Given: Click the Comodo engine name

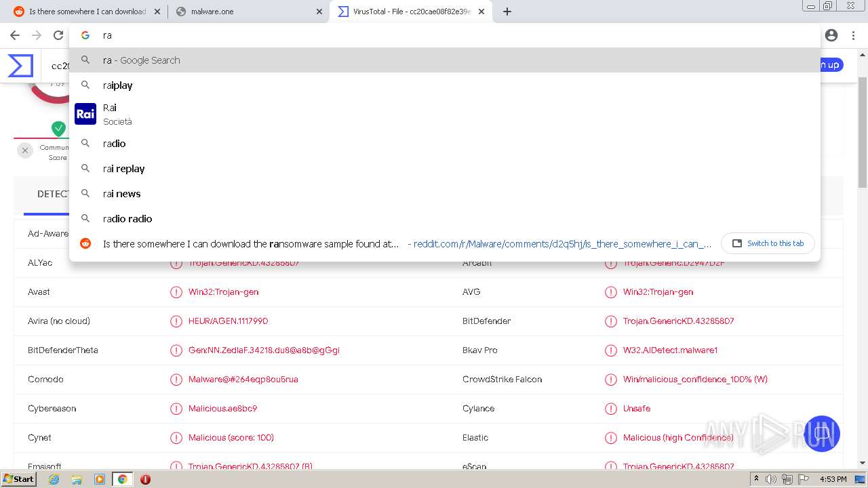Looking at the screenshot, I should click(45, 380).
